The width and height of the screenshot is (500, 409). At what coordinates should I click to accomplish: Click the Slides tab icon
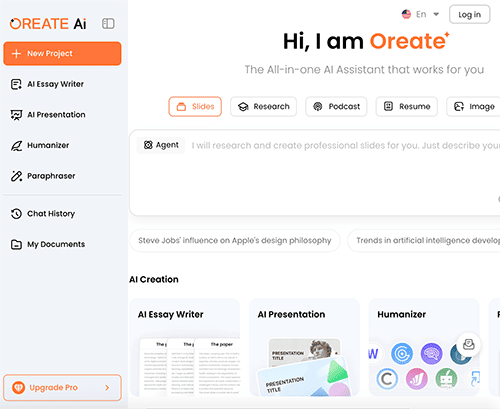click(181, 107)
